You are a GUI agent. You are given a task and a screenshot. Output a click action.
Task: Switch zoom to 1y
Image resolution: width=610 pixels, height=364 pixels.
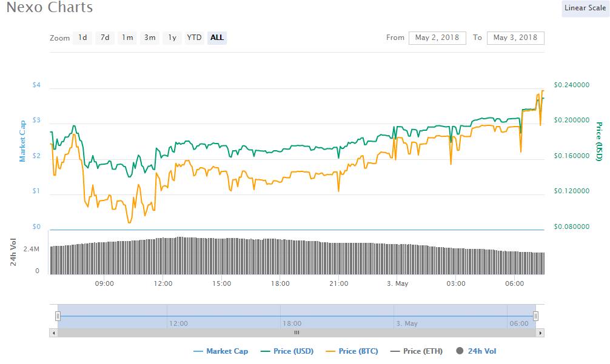(x=172, y=38)
